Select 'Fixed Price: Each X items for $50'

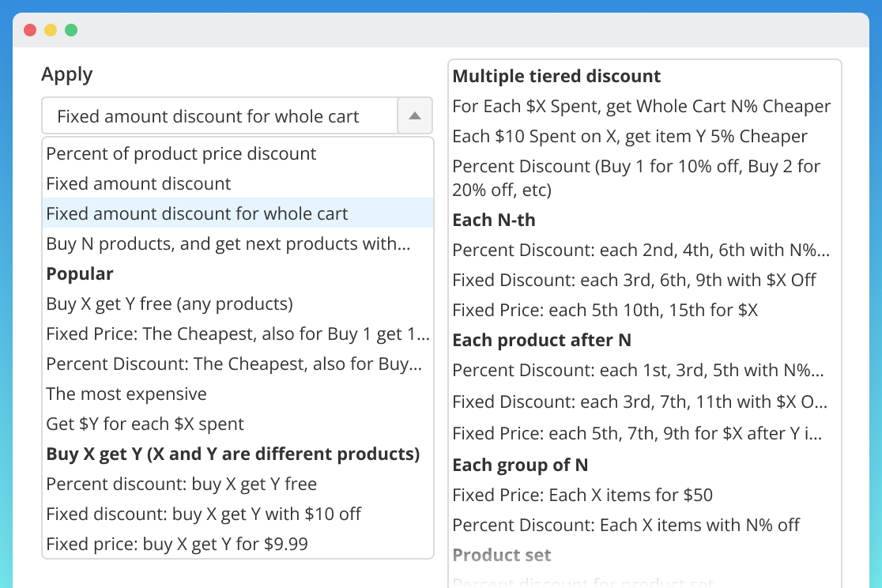[582, 496]
